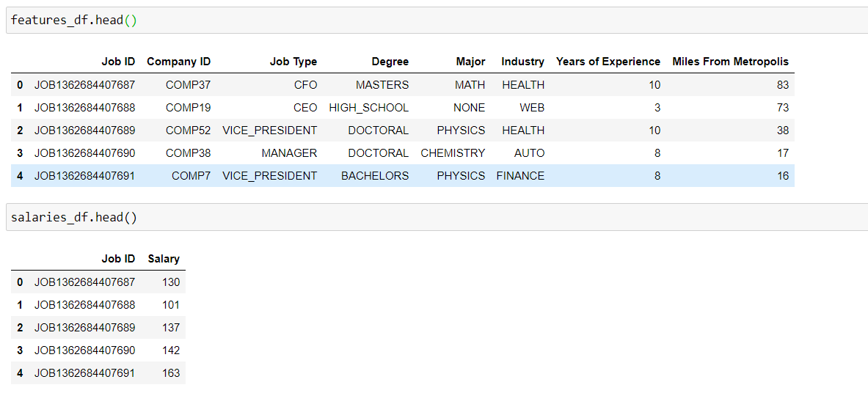Select the Company ID column header
Viewport: 868px width, 393px height.
coord(179,62)
